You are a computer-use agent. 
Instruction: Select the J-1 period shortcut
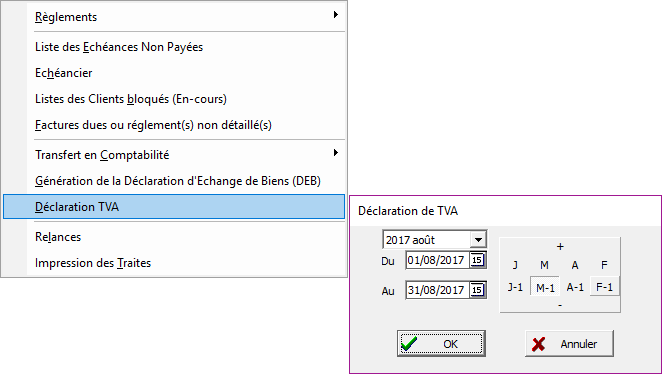[x=515, y=287]
